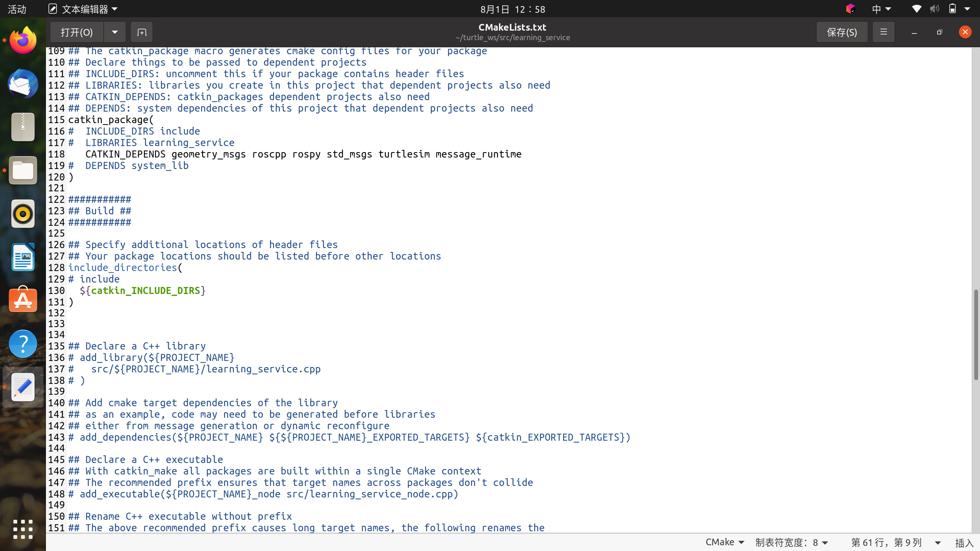Open the tab width 制表符宽度 selector
This screenshot has height=551, width=980.
(x=792, y=542)
